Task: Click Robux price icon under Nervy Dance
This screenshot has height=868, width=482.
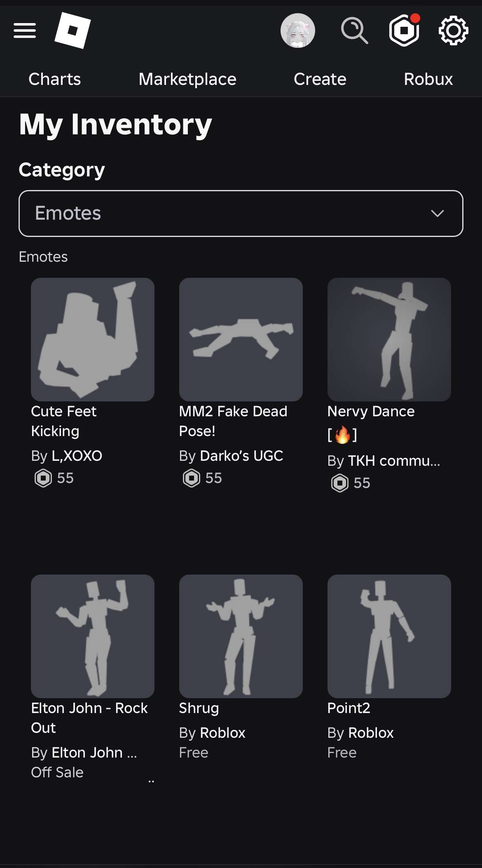Action: click(340, 483)
